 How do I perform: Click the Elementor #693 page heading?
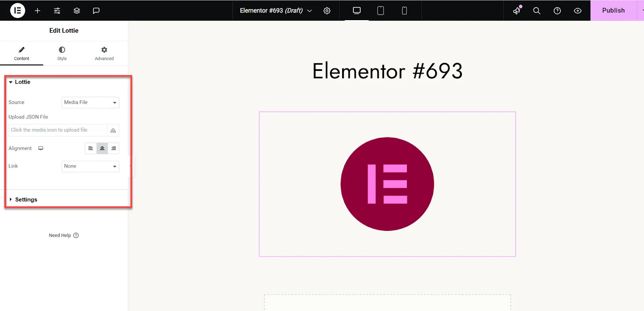(x=388, y=71)
